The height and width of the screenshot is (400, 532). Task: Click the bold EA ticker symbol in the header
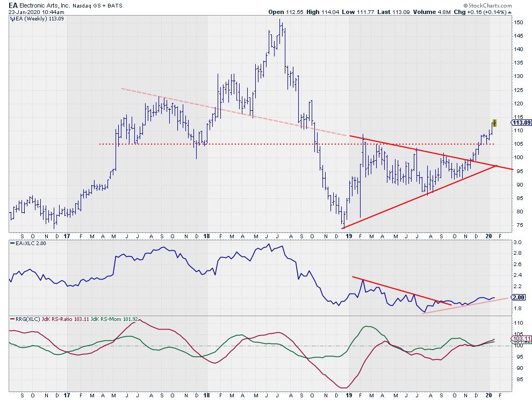tap(13, 5)
